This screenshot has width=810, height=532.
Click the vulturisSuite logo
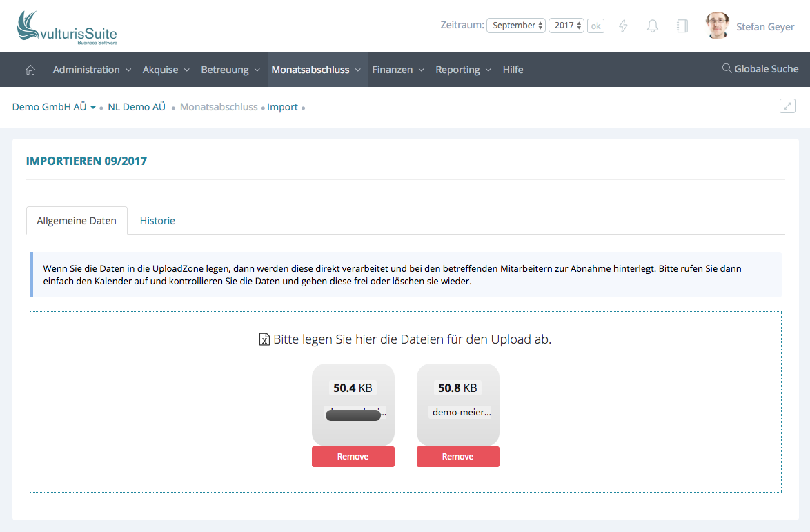67,28
